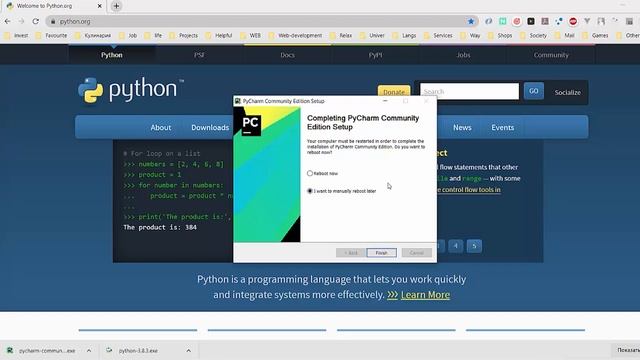Open the Job bookmark folder
This screenshot has width=640, height=360.
[x=128, y=36]
